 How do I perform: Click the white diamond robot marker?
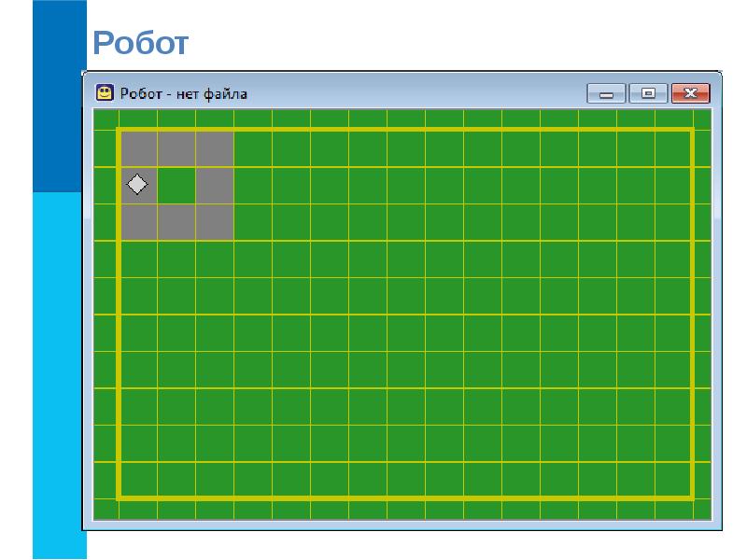coord(137,185)
